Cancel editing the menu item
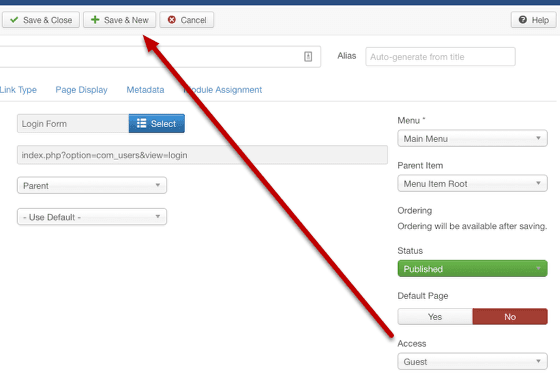Viewport: 560px width, 380px height. coord(186,20)
